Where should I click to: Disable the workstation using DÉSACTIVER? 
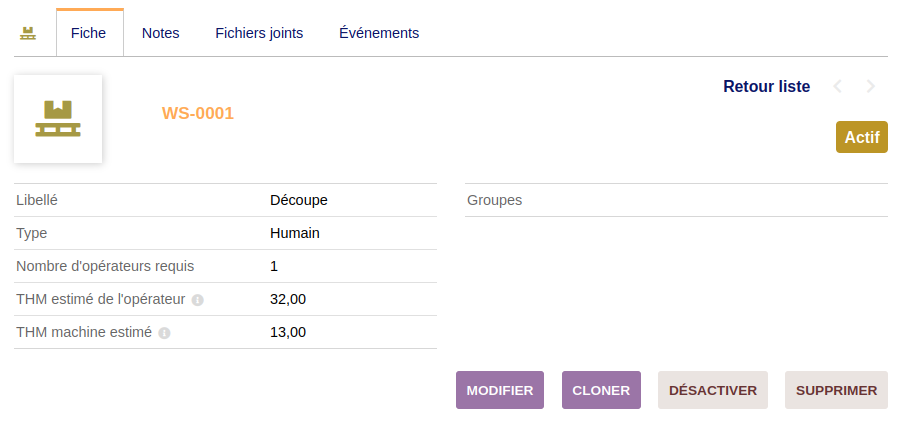[712, 390]
